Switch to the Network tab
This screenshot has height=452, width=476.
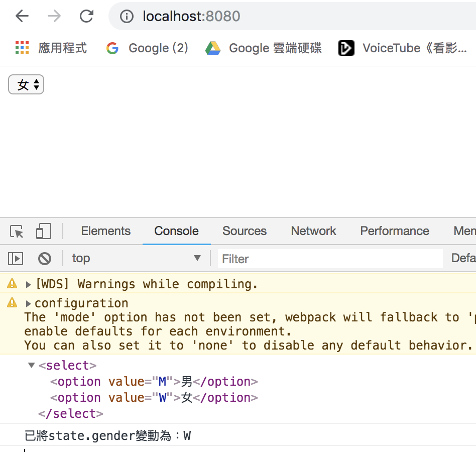point(313,231)
